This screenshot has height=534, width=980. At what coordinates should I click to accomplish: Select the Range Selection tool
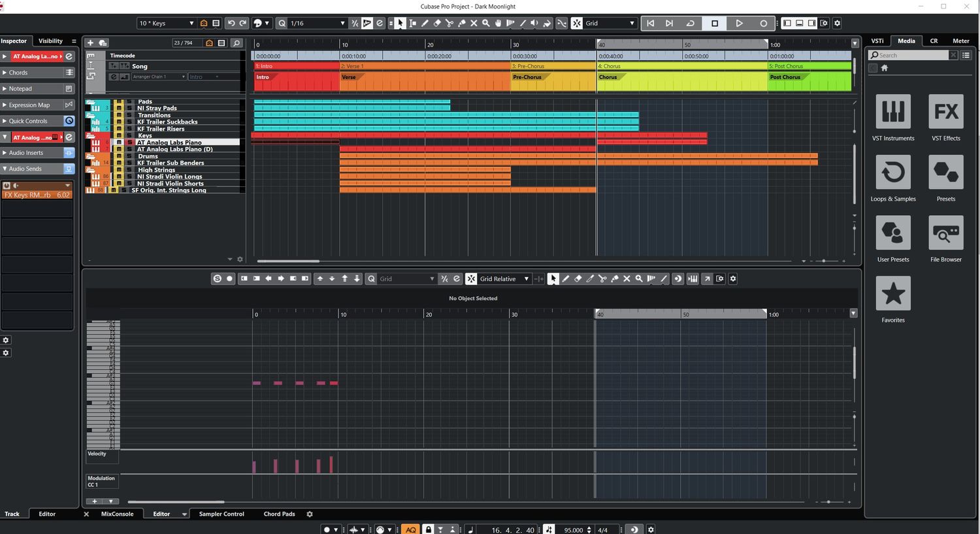(x=412, y=23)
